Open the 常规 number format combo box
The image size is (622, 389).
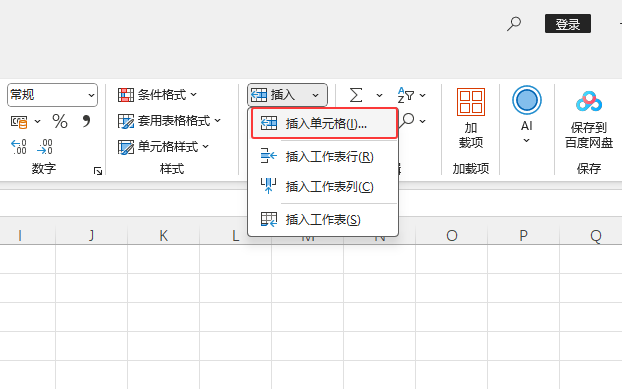coord(52,95)
